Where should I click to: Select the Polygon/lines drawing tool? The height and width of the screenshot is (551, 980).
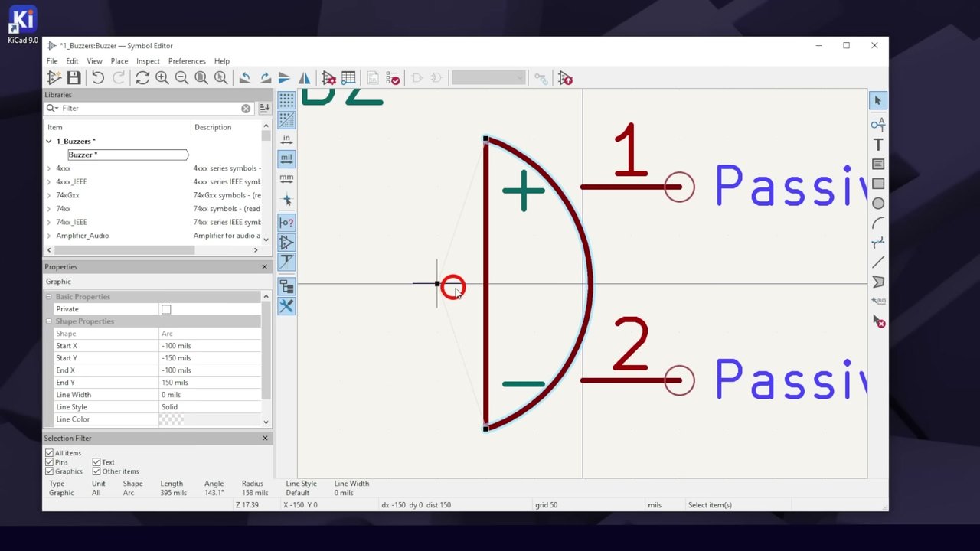tap(878, 282)
